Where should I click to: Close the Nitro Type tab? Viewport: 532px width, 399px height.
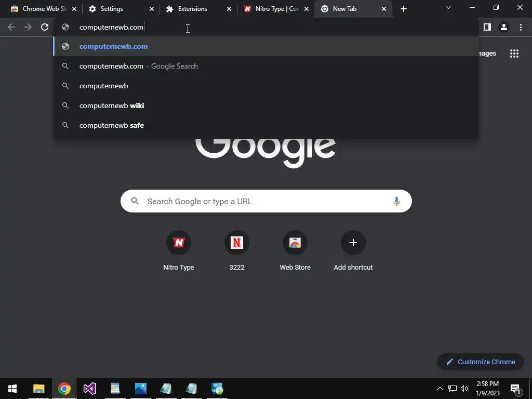(x=307, y=9)
